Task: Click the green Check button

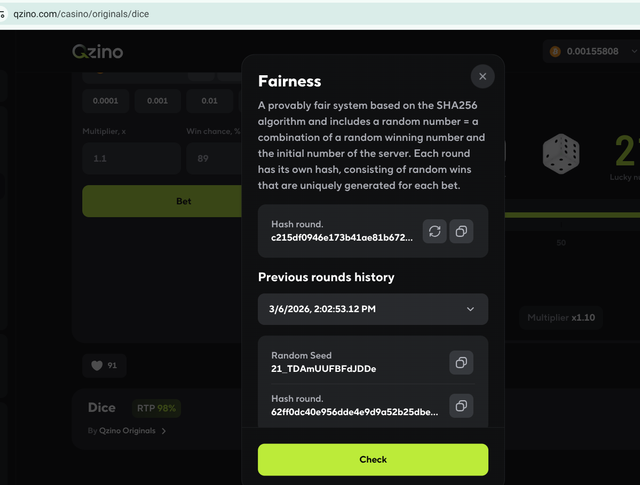Action: click(373, 460)
